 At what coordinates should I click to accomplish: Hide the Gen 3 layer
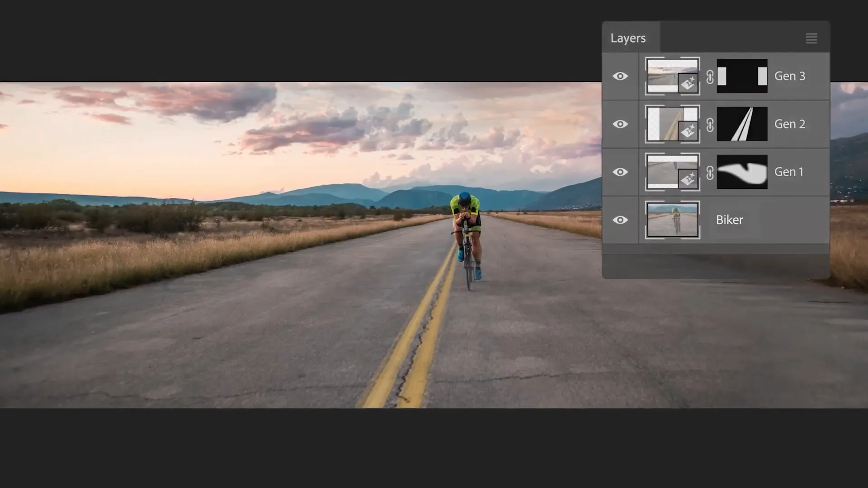pyautogui.click(x=620, y=76)
